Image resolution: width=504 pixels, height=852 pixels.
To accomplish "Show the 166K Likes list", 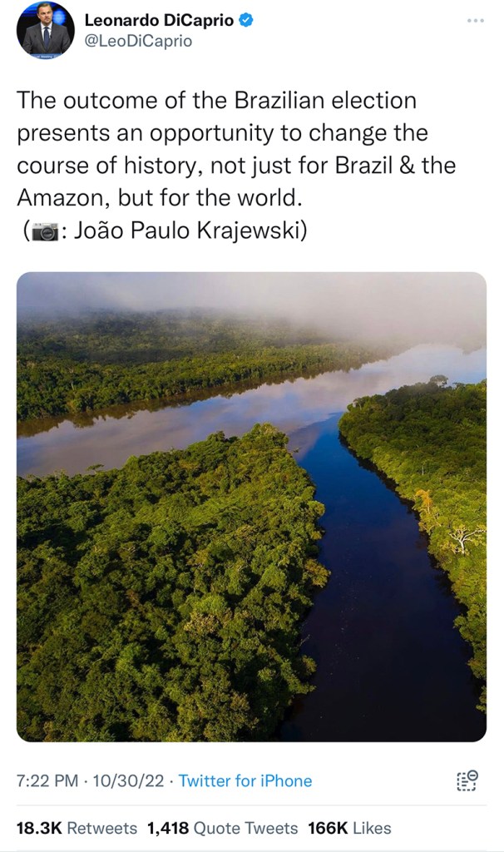I will pyautogui.click(x=349, y=828).
